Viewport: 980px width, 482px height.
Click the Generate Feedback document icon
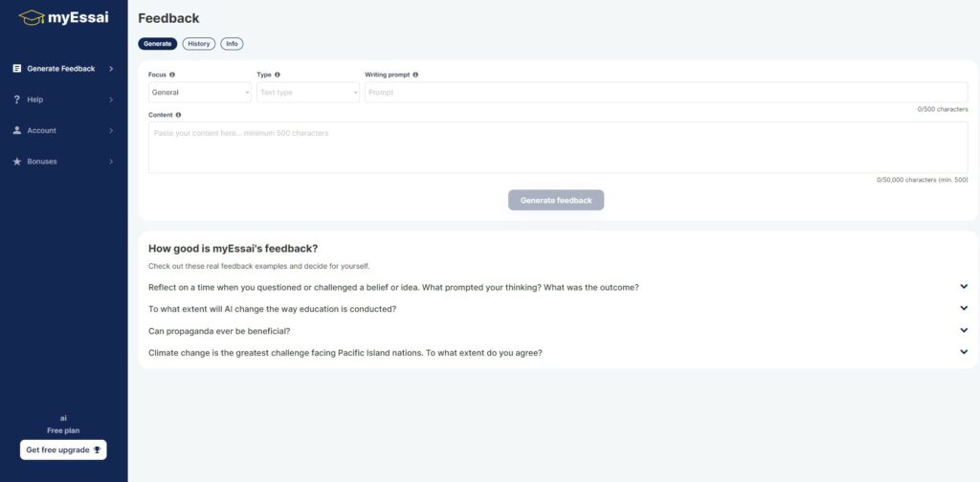pos(17,69)
